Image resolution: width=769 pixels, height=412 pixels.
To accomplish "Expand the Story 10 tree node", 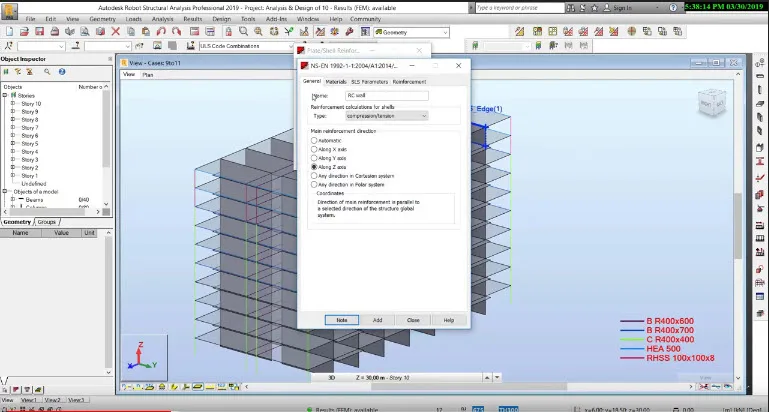I will click(x=13, y=103).
